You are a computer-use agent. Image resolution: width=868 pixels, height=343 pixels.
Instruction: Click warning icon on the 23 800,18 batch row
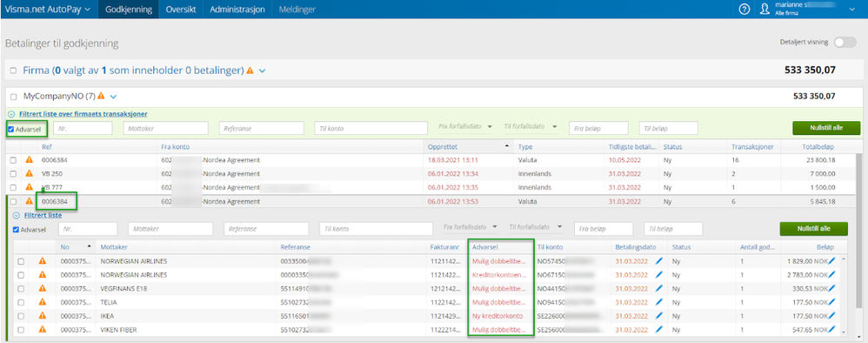[30, 159]
